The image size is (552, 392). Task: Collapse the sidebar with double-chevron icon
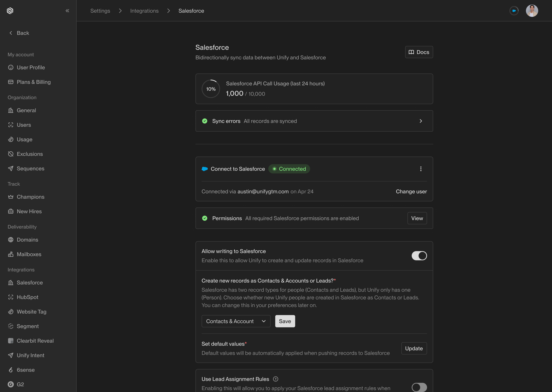click(67, 11)
